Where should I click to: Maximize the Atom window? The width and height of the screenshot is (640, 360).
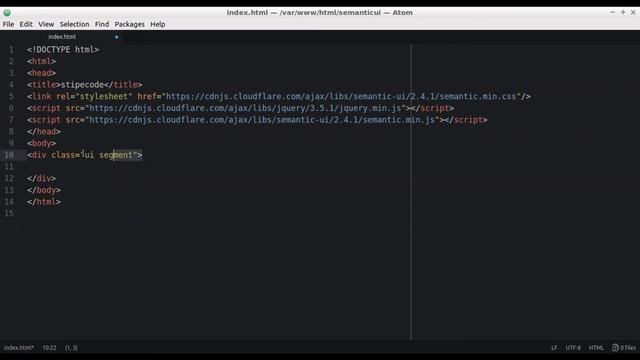623,13
